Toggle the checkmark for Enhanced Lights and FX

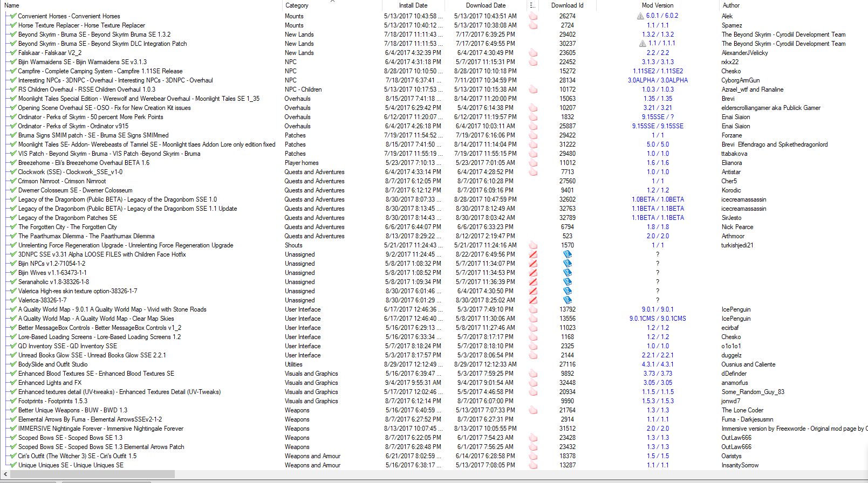[x=13, y=383]
